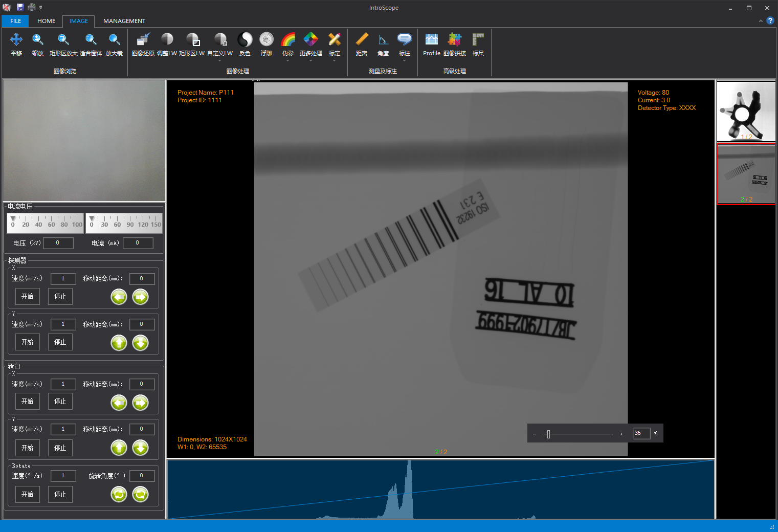
Task: Click 图像还原 restore image icon
Action: tap(143, 45)
